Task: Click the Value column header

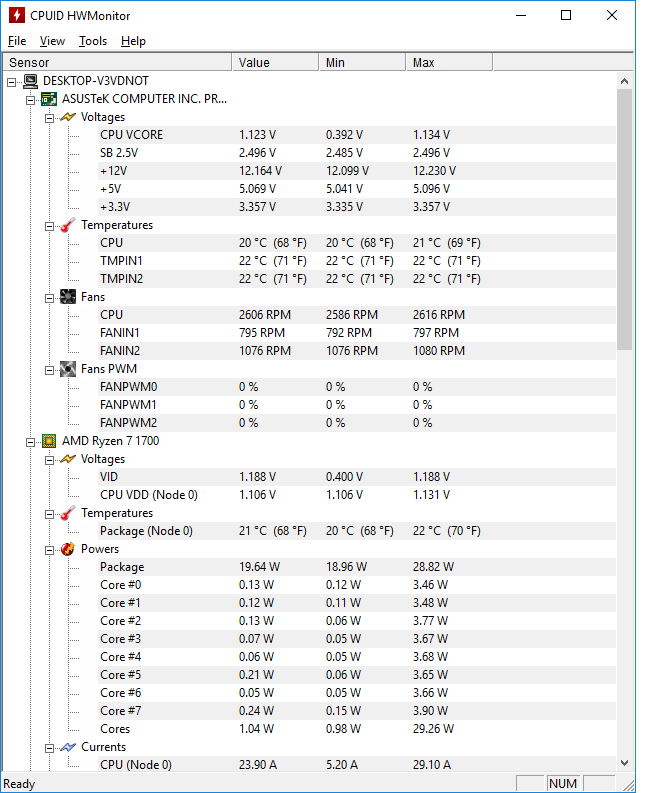Action: point(275,63)
